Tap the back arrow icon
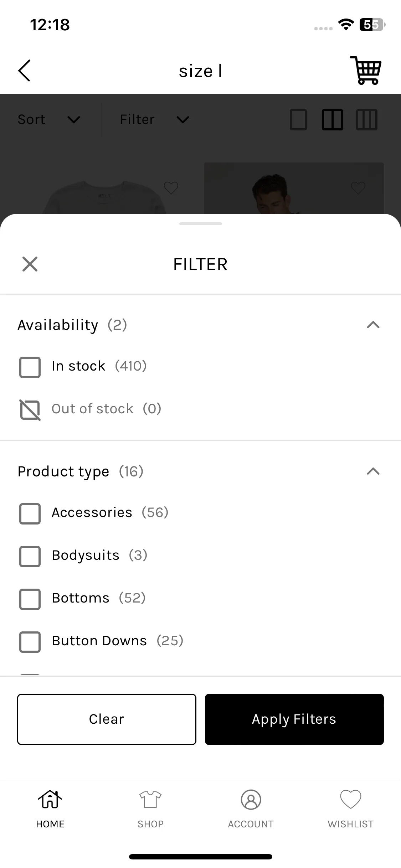 point(24,71)
